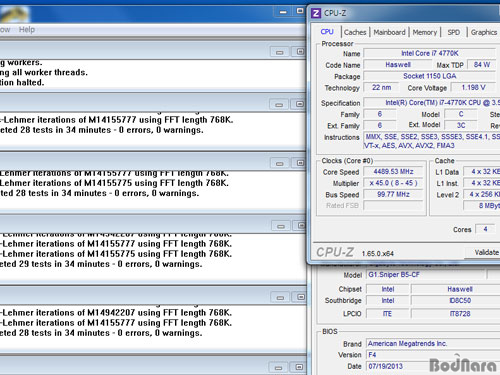Image resolution: width=500 pixels, height=375 pixels.
Task: Click the LPCIO vendor value 'ITE'
Action: (388, 314)
